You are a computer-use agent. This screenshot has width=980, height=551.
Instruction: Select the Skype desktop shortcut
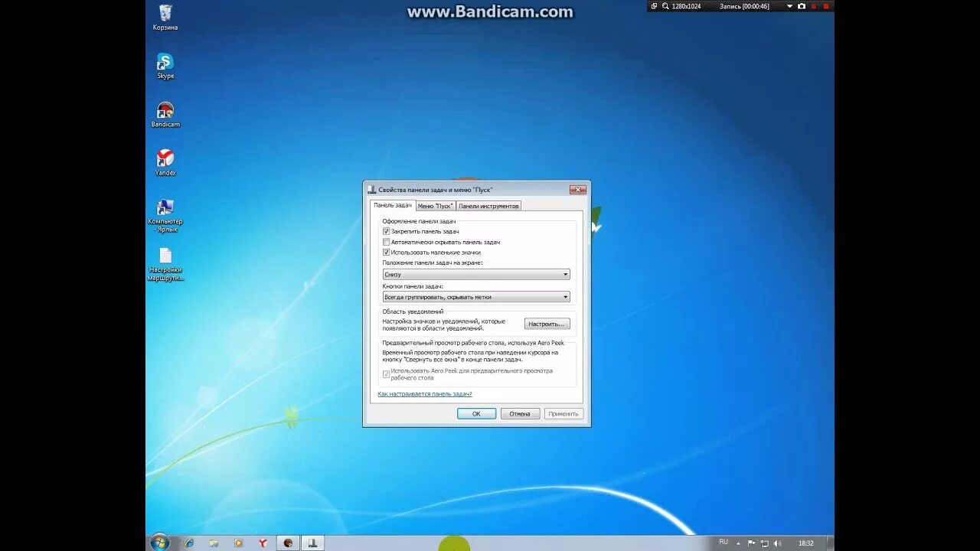(x=165, y=66)
